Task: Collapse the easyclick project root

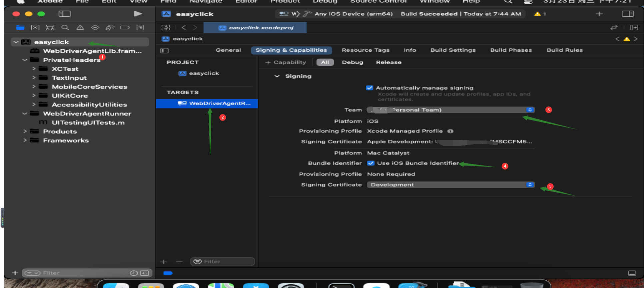Action: 16,42
